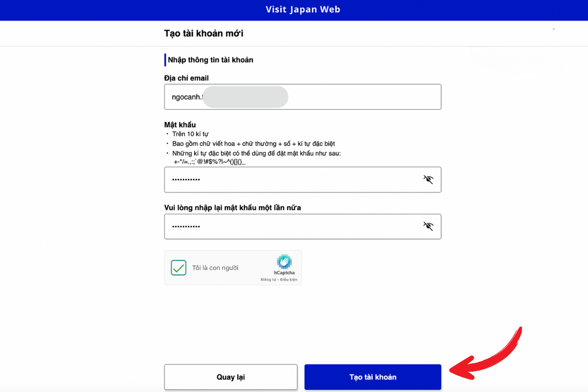This screenshot has height=392, width=588.
Task: Show password in the confirm password field
Action: click(x=428, y=226)
